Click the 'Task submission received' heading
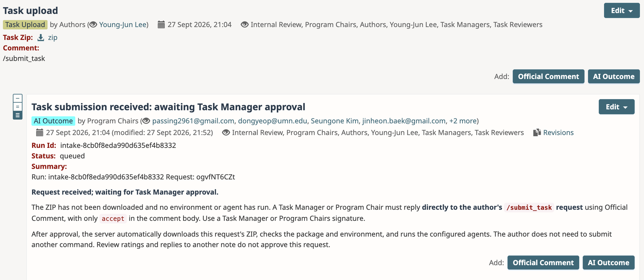644x280 pixels. click(168, 107)
